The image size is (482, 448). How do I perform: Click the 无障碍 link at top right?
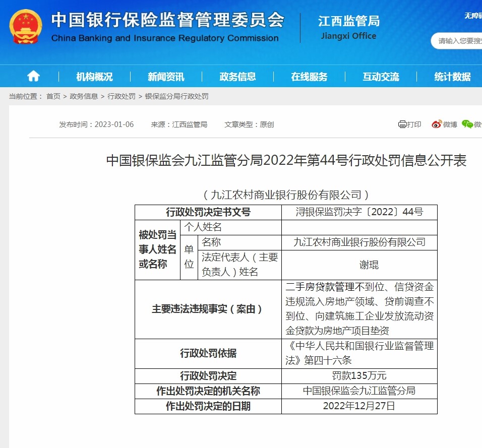pos(473,16)
